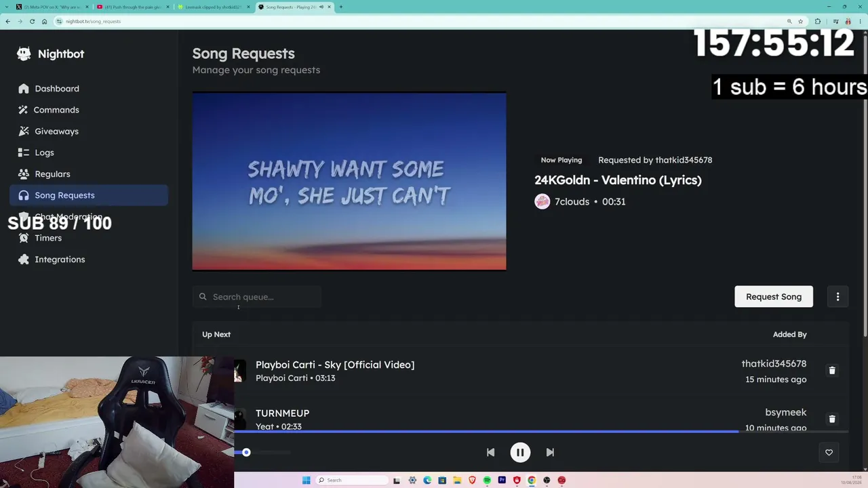Click the Search queue input field
The width and height of the screenshot is (868, 488).
coord(256,297)
